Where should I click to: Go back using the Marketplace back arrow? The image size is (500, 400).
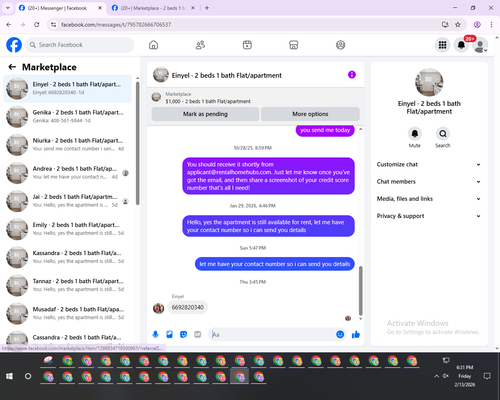pyautogui.click(x=12, y=67)
